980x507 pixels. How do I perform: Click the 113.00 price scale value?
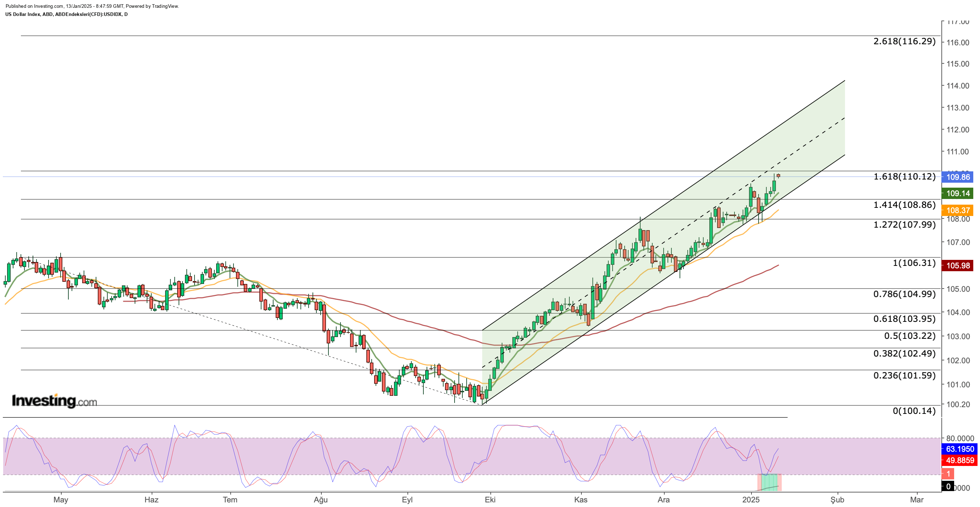tap(958, 108)
